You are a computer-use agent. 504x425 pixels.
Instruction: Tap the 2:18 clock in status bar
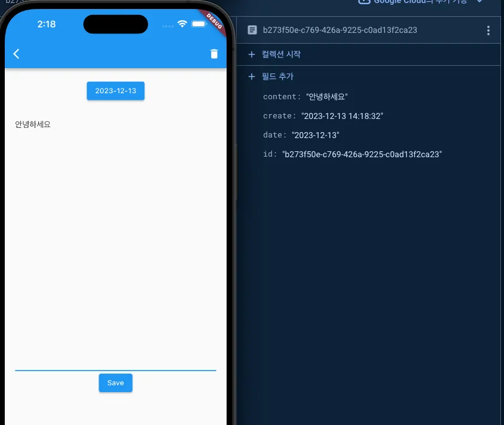pyautogui.click(x=46, y=24)
